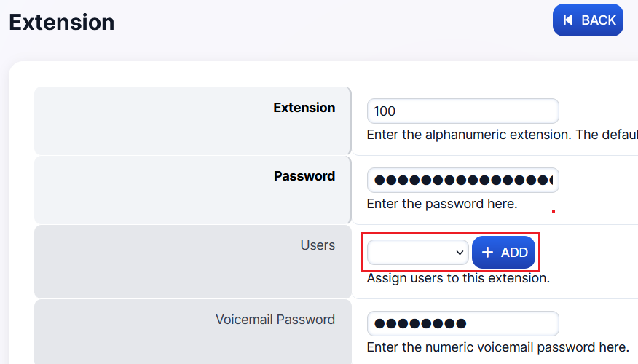638x364 pixels.
Task: Select the Voicemail Password input field
Action: pos(462,324)
